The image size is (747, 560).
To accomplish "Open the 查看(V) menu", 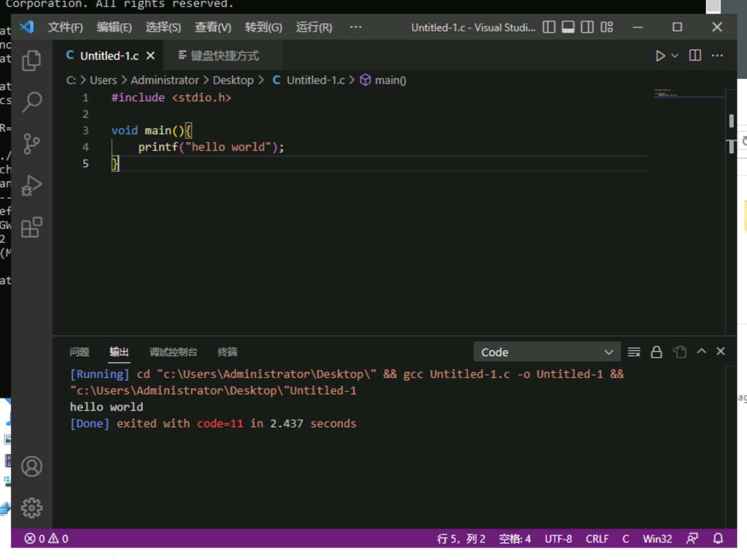I will tap(213, 27).
